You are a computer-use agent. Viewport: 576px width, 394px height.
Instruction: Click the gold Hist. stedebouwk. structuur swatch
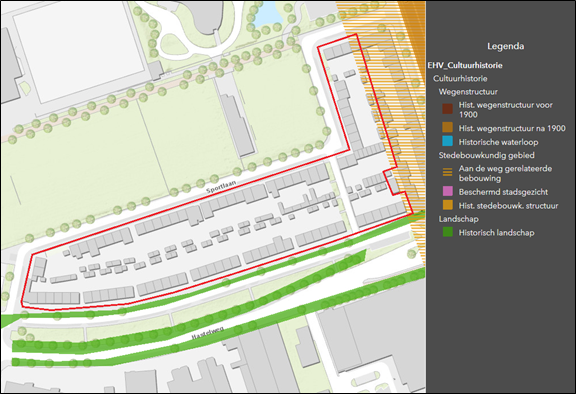[447, 205]
